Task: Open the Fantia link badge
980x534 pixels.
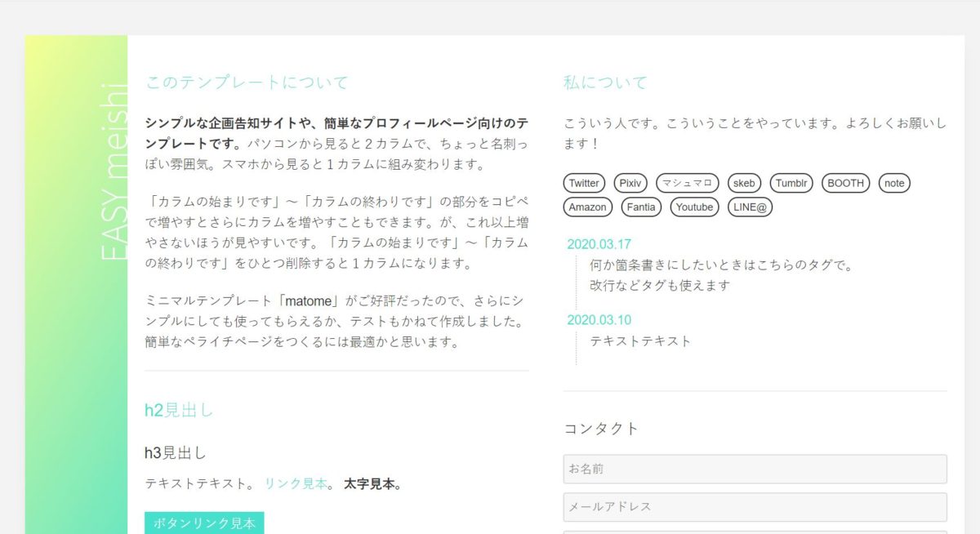Action: click(641, 207)
